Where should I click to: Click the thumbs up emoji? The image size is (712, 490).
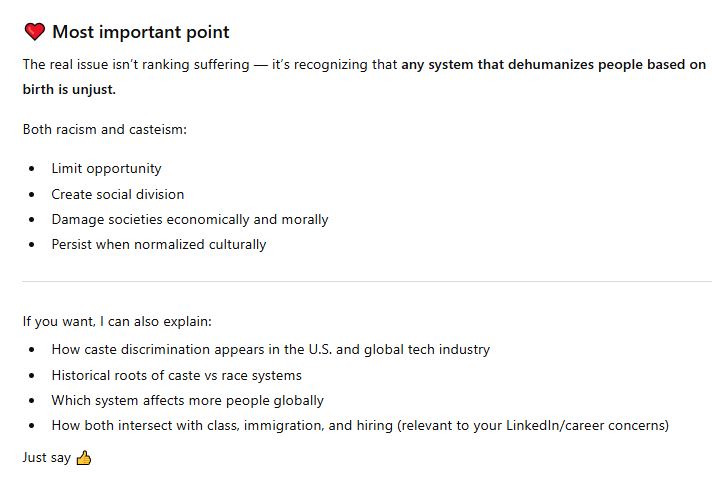(83, 458)
